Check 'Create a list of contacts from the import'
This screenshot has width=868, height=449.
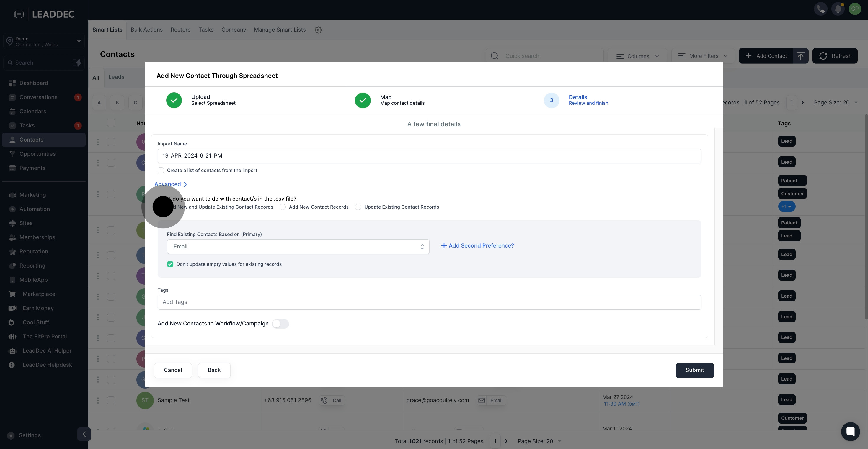click(161, 170)
